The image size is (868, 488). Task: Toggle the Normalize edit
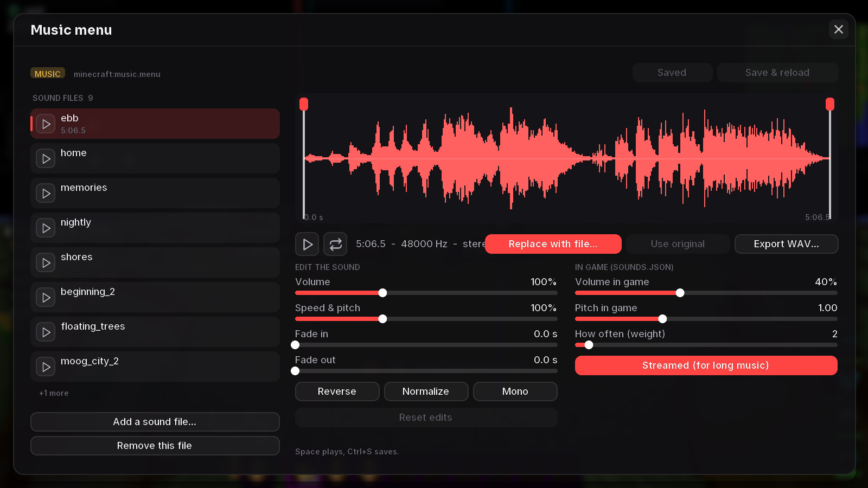(426, 391)
